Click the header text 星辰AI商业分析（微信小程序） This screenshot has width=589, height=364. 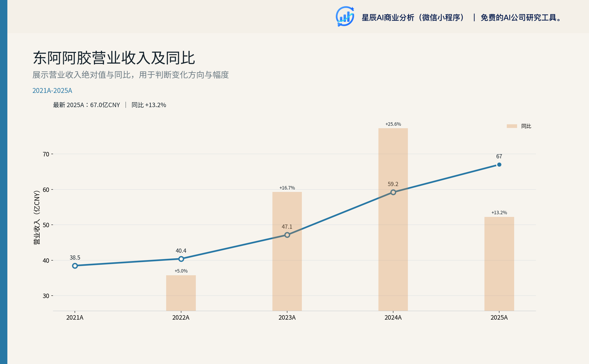tap(413, 18)
